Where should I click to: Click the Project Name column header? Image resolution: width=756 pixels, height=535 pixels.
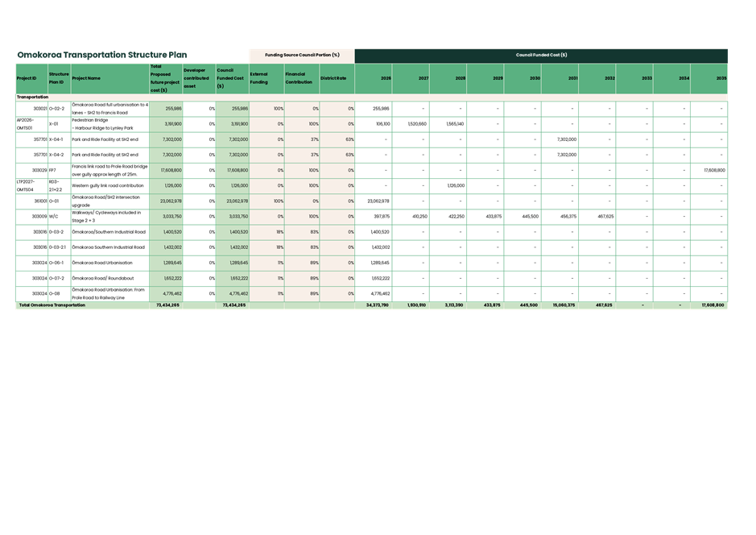coord(105,78)
